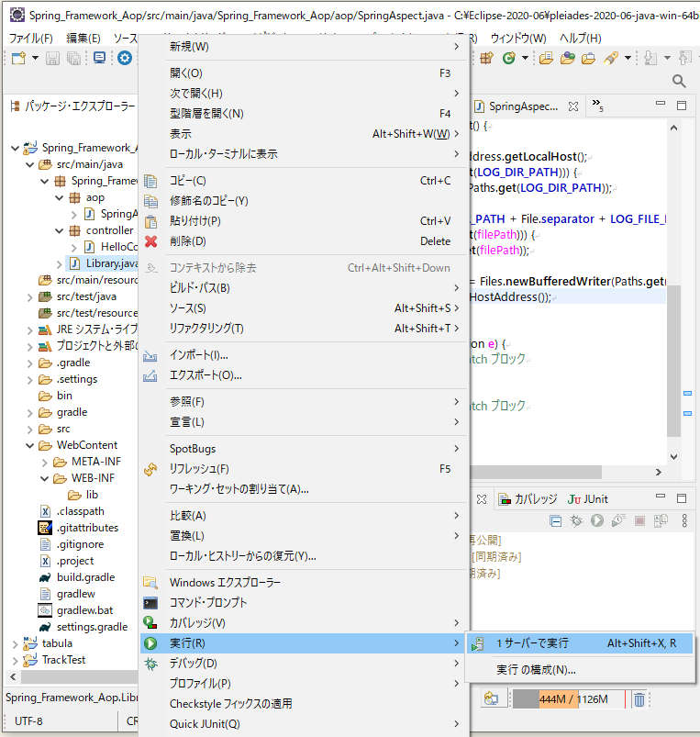
Task: Click the monitor icon in toolbar
Action: coord(100,59)
